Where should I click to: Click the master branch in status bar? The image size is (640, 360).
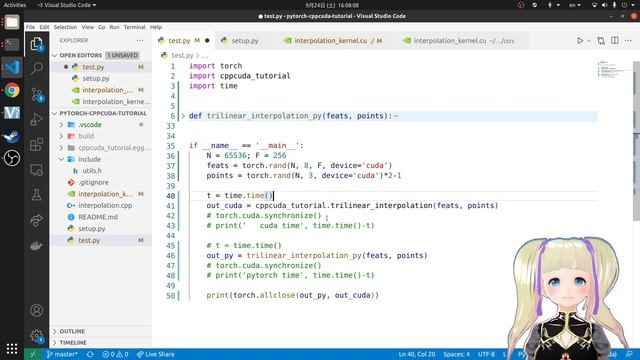(x=62, y=354)
